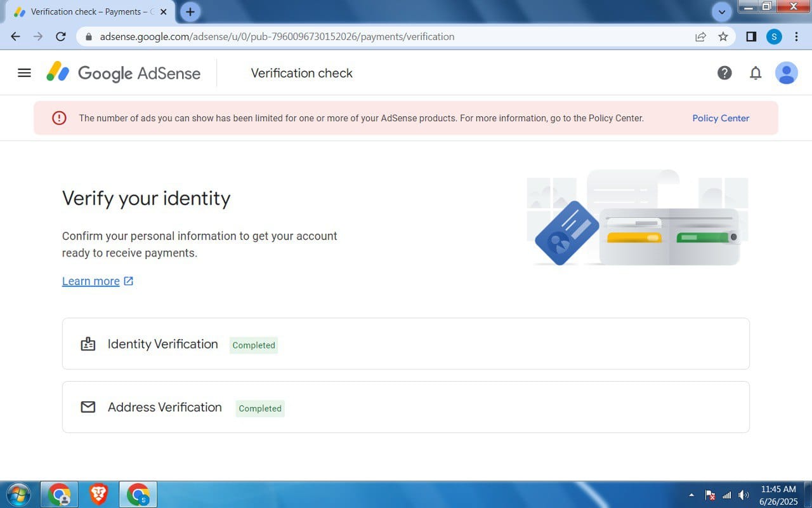
Task: Open the first Chrome taskbar icon
Action: 60,495
